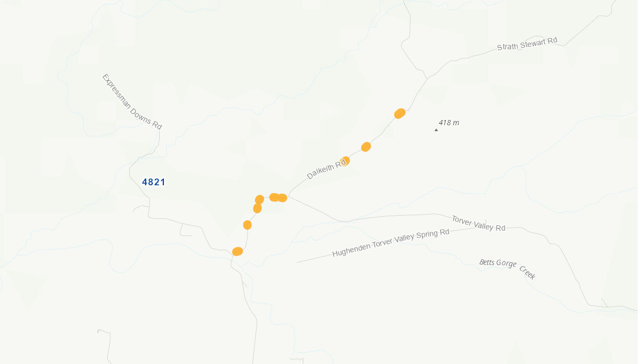Click right marker of the horizontal overlapping pair
638x364 pixels.
[x=282, y=198]
